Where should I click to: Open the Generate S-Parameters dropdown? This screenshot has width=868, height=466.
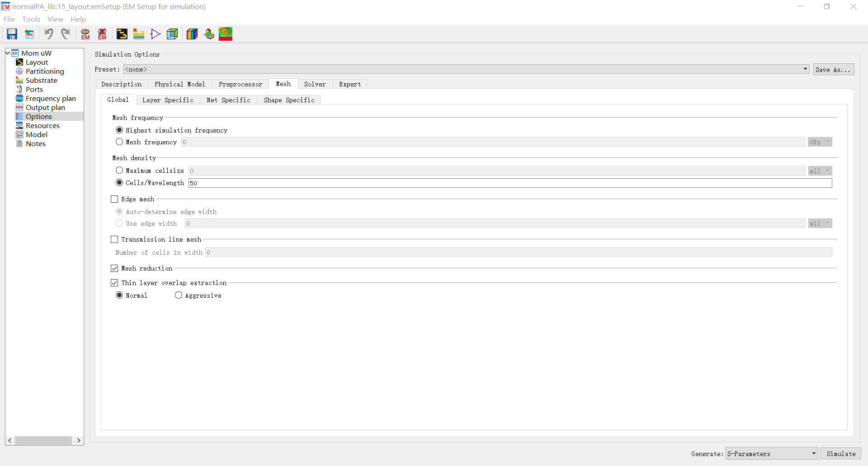click(x=772, y=454)
